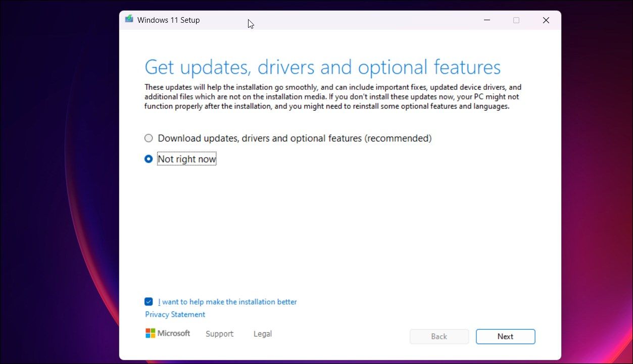The width and height of the screenshot is (633, 364).
Task: Uncheck I want to help make installation better
Action: pos(149,302)
